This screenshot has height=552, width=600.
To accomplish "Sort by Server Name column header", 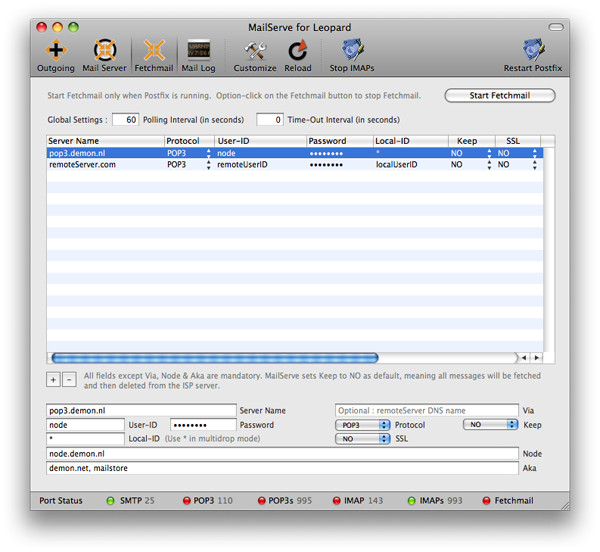I will (x=105, y=141).
